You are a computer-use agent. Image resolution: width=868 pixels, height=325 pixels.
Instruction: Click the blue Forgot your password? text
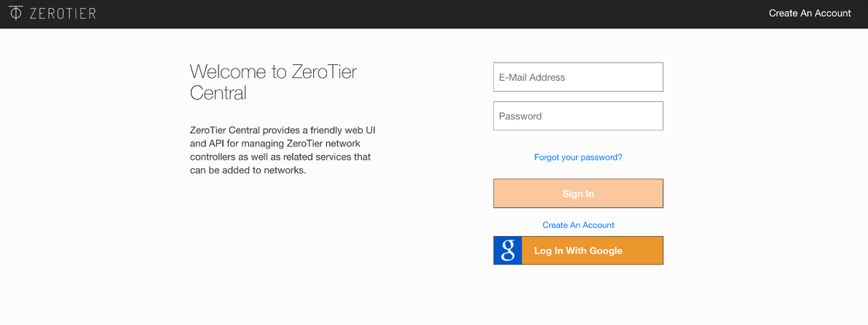tap(578, 157)
